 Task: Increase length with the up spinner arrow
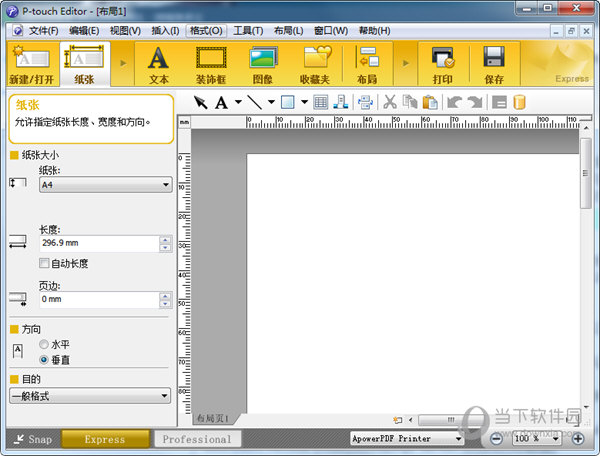coord(165,240)
